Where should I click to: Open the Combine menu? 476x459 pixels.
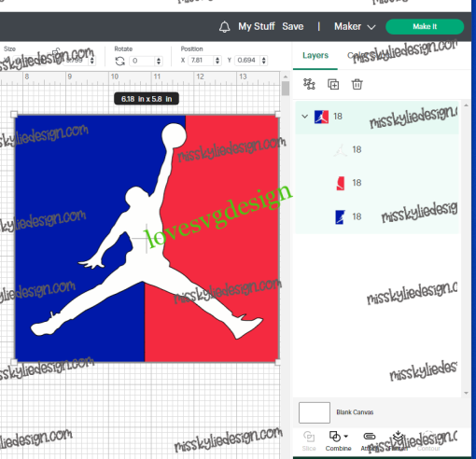coord(338,440)
